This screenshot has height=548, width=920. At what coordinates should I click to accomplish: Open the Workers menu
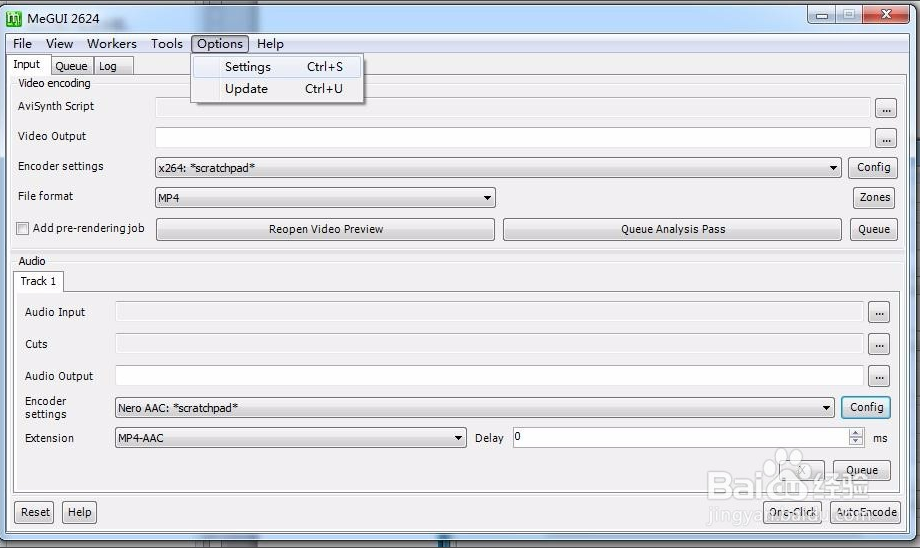point(111,44)
